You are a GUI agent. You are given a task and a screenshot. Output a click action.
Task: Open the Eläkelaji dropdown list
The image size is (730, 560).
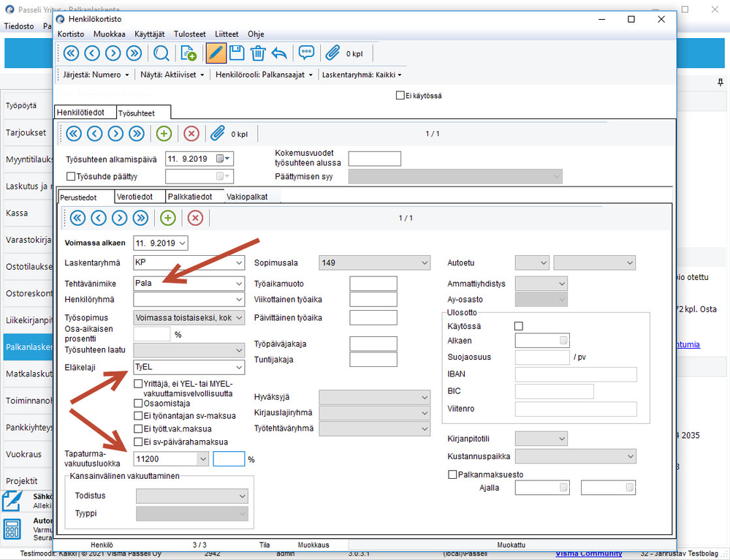(x=238, y=367)
